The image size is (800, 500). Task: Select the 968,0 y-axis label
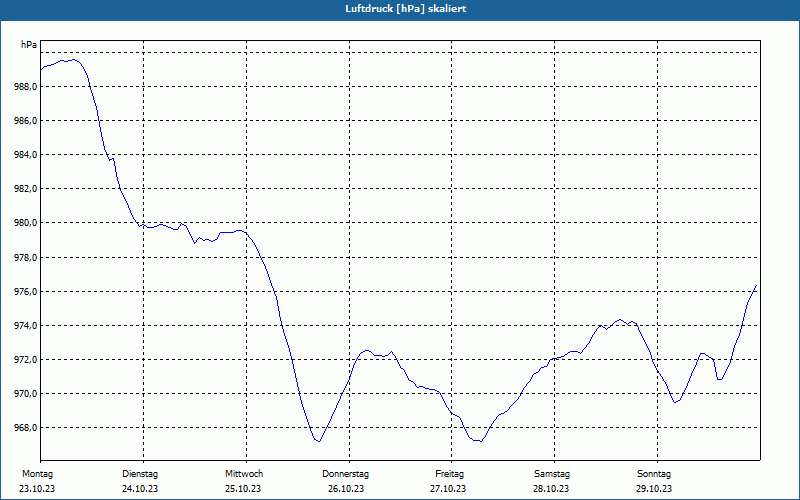tap(25, 428)
